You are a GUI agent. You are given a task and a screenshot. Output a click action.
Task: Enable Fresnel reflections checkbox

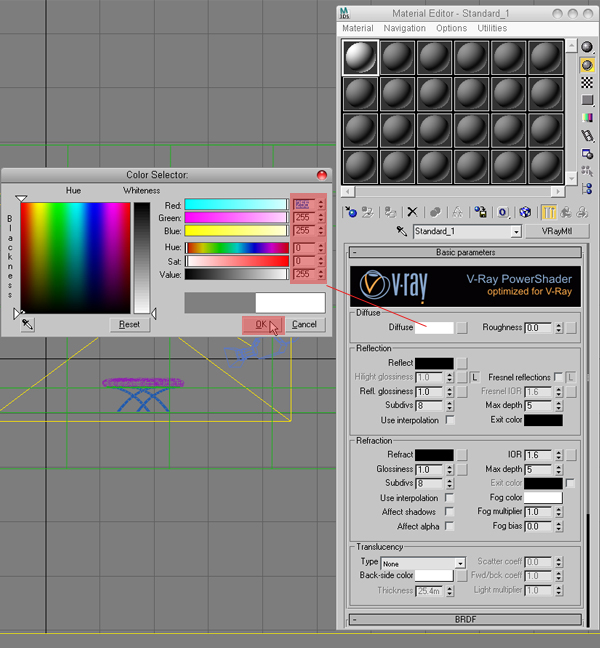558,377
